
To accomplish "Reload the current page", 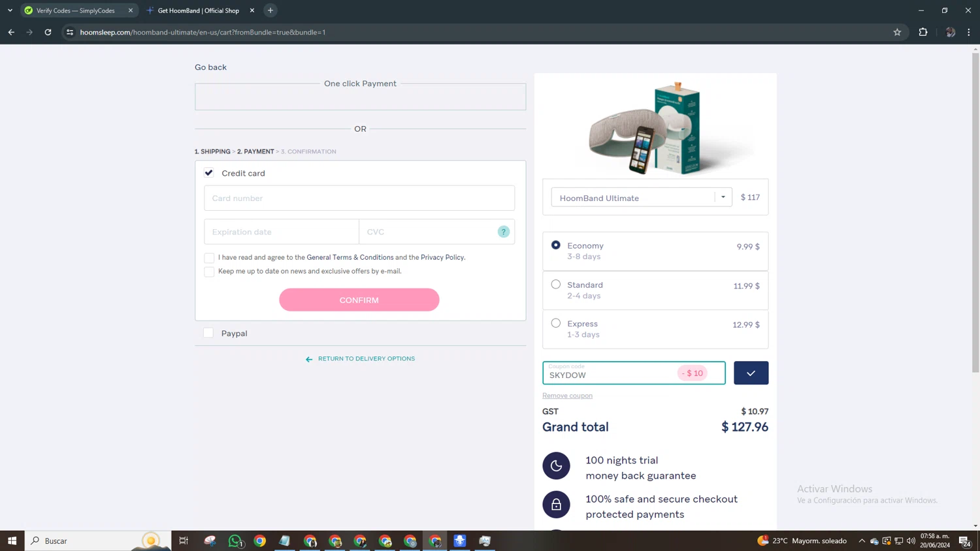I will coord(48,32).
